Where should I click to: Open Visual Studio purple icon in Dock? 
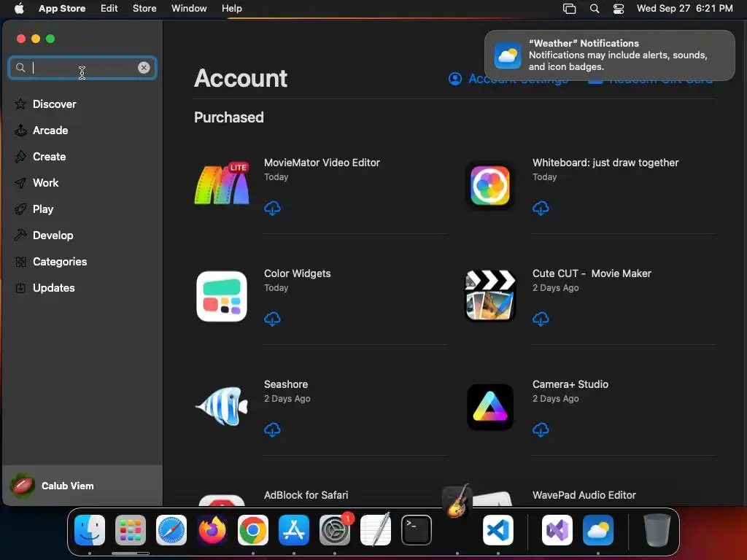click(x=557, y=530)
